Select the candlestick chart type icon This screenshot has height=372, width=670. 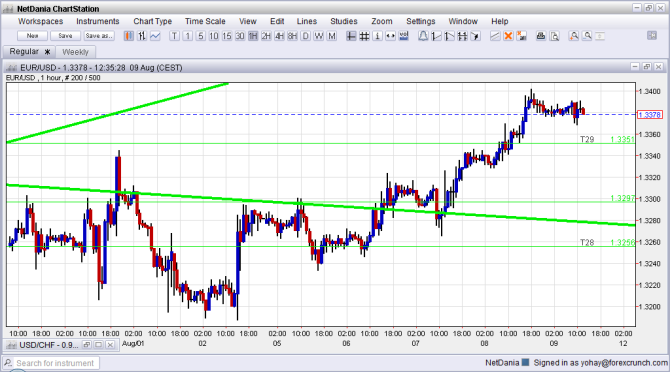coord(129,36)
